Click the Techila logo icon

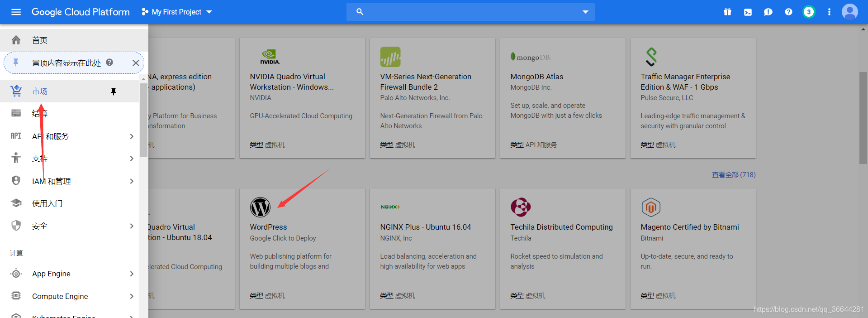tap(521, 207)
